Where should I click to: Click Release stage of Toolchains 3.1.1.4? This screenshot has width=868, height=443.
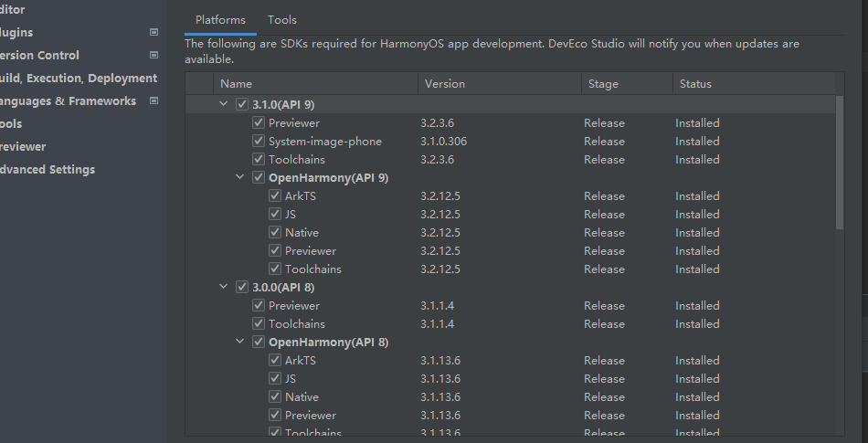[x=604, y=323]
